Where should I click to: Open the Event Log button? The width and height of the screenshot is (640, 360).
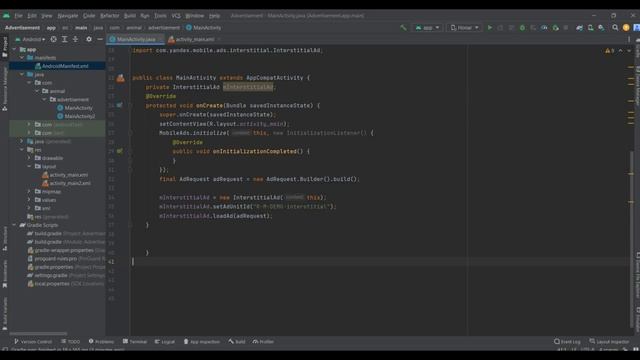point(567,342)
